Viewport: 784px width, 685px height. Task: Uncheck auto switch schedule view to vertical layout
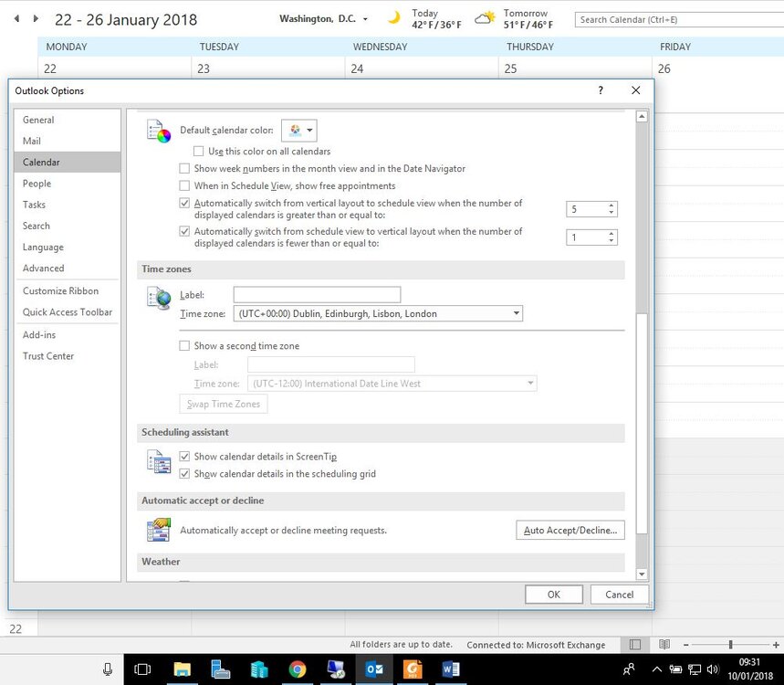pos(184,231)
